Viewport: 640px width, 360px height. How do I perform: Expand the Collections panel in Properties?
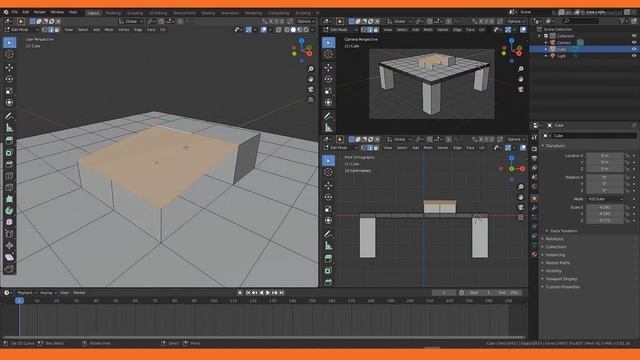(556, 247)
